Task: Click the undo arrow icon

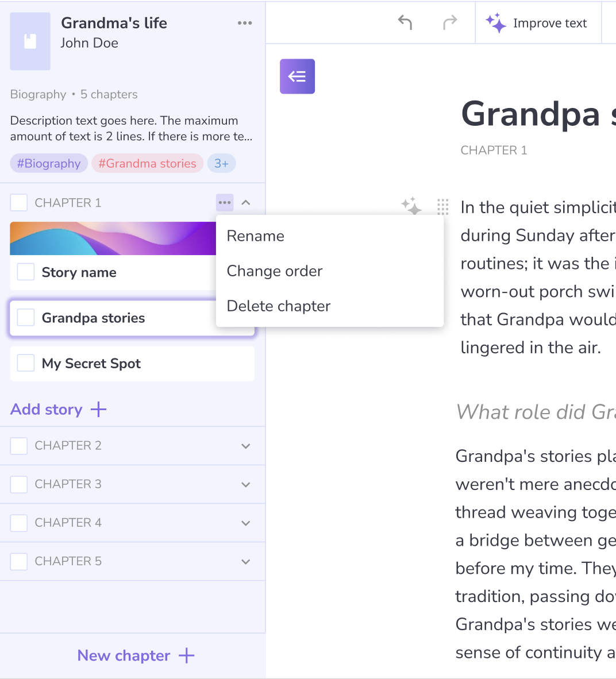Action: (x=405, y=23)
